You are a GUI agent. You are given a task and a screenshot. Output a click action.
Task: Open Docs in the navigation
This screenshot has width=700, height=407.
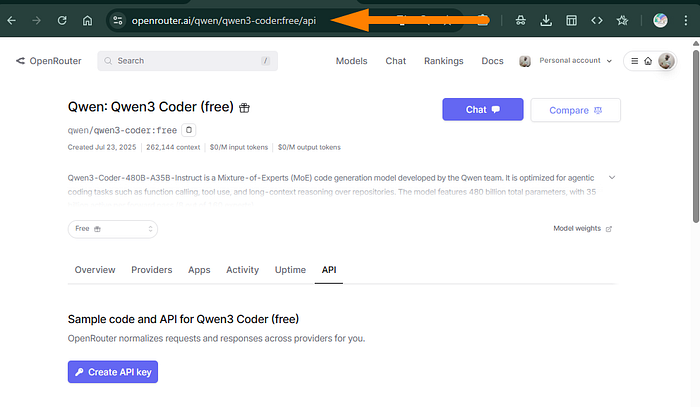coord(492,61)
